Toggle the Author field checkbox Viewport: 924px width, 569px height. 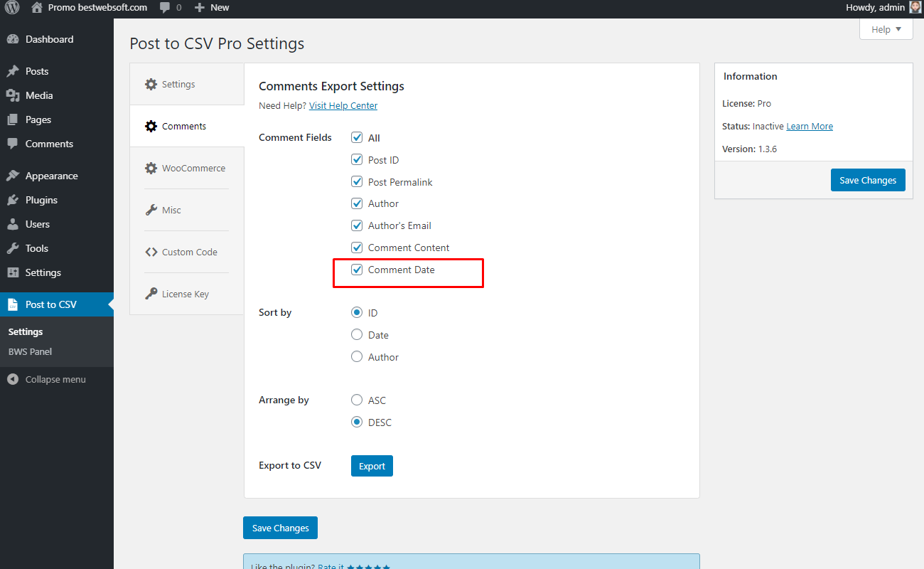click(357, 203)
